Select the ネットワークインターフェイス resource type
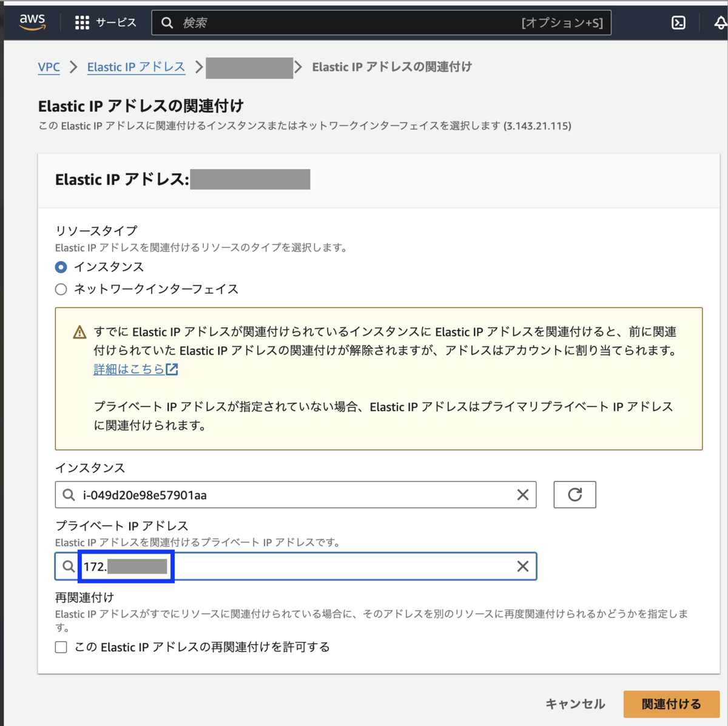This screenshot has width=728, height=726. (x=61, y=289)
